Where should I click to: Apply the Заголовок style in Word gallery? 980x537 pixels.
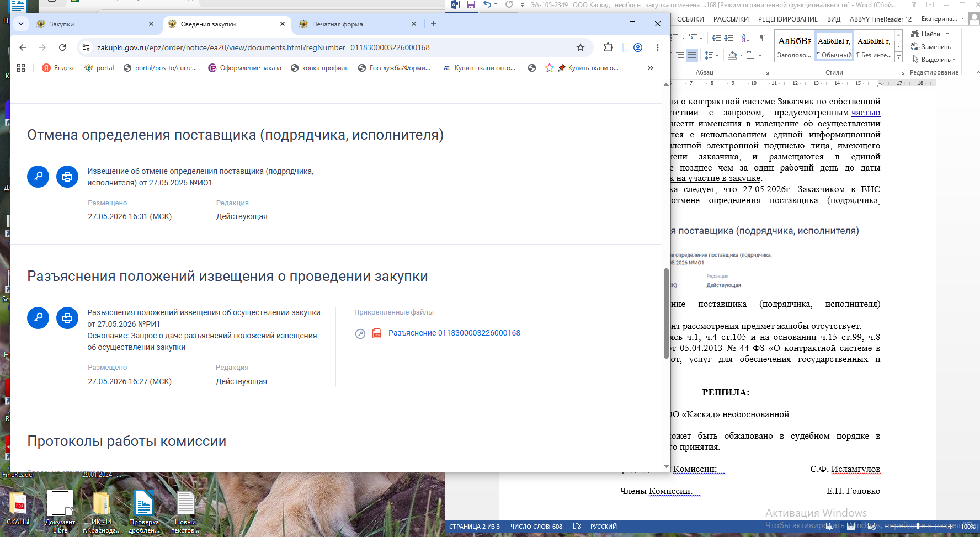795,46
